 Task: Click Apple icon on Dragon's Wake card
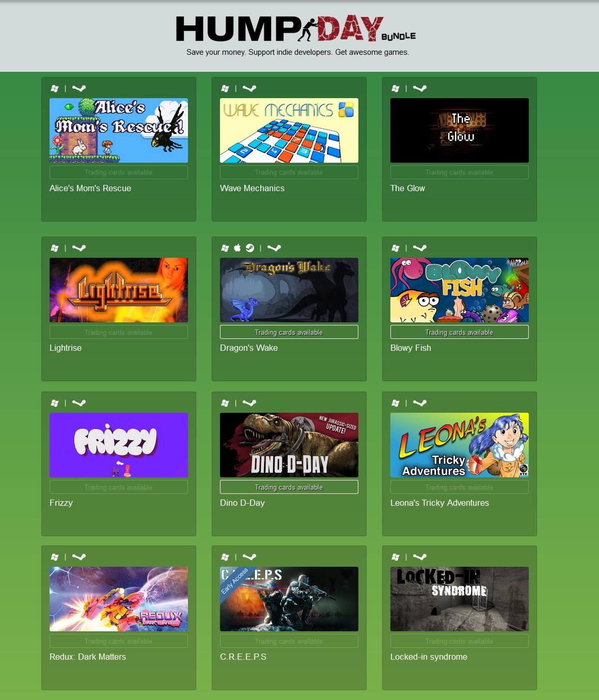coord(238,248)
